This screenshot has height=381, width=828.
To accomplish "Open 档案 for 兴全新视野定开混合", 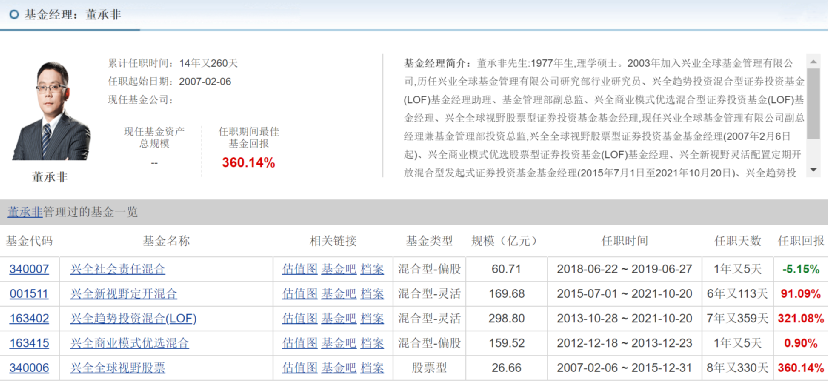I will (372, 294).
